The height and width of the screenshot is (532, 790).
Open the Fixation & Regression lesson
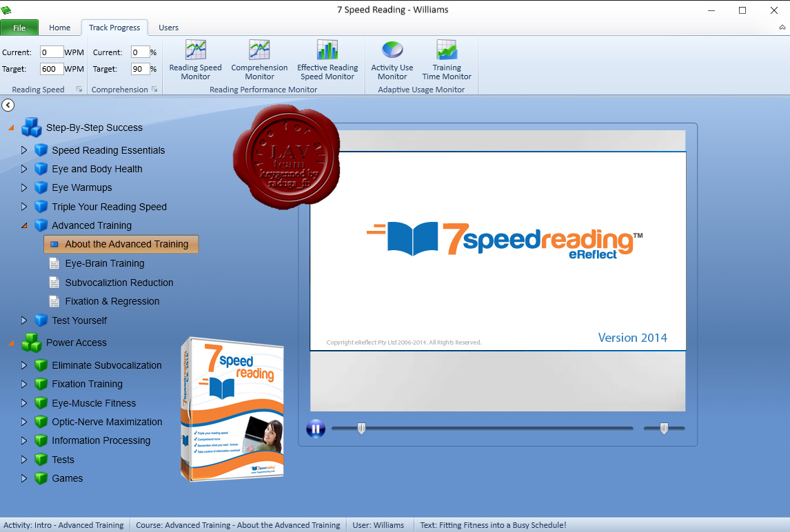click(x=112, y=301)
